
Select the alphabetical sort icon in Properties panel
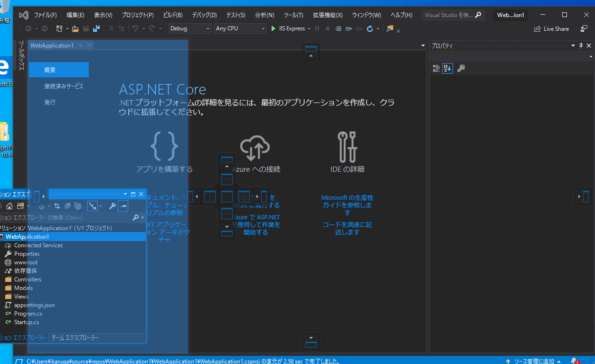click(x=447, y=68)
